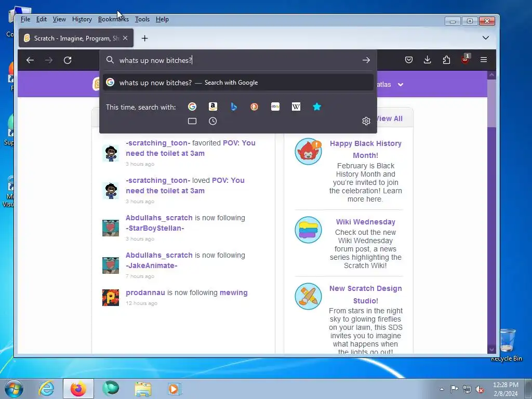Open the prodannau profile link
This screenshot has height=399, width=532.
(145, 292)
